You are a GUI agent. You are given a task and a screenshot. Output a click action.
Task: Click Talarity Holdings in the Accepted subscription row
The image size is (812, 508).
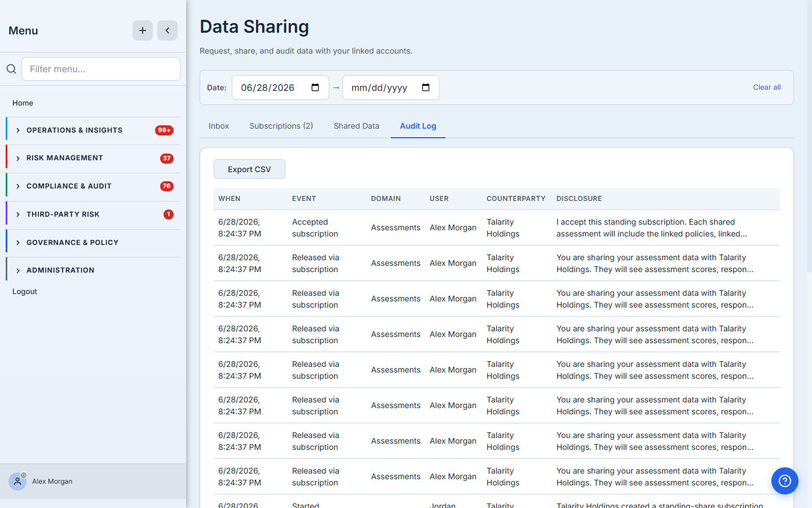coord(503,228)
